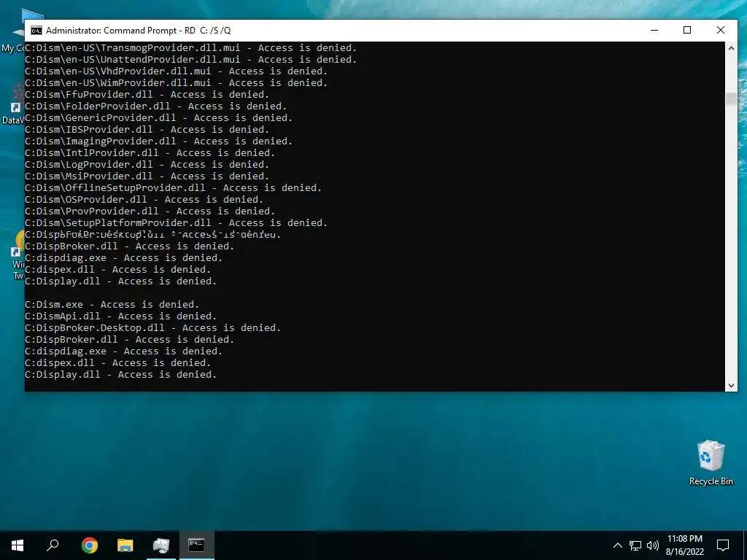Click line 'C:Dism\IntlProvider.dll'
Viewport: 747px width, 560px height.
[x=150, y=153]
